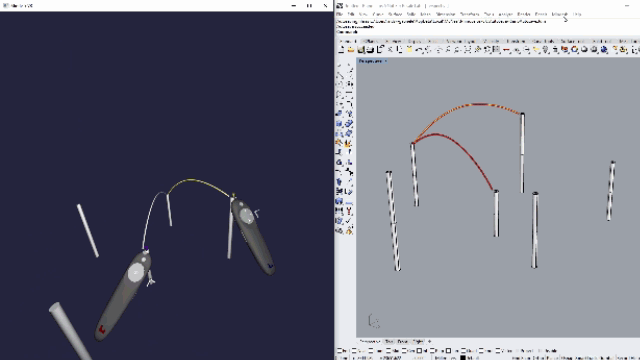Switch to the Right viewport tab

pyautogui.click(x=418, y=341)
